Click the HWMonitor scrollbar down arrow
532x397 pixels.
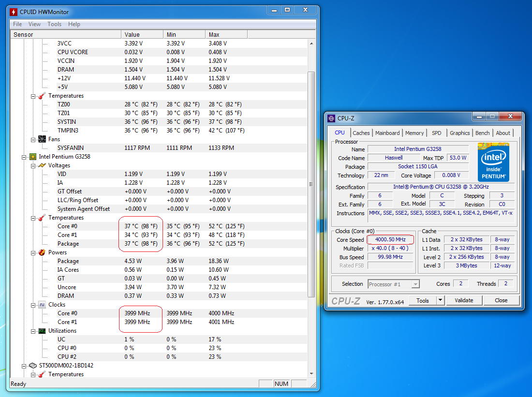[x=311, y=374]
